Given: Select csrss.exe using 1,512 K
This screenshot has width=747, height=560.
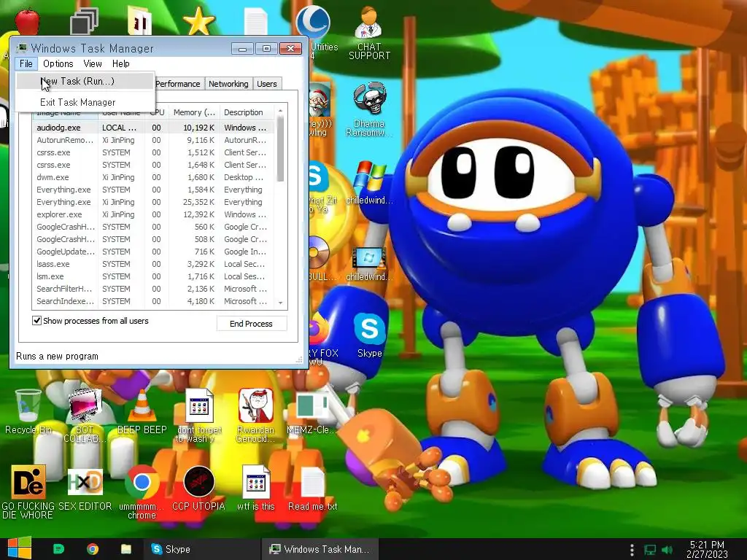Looking at the screenshot, I should tap(154, 152).
